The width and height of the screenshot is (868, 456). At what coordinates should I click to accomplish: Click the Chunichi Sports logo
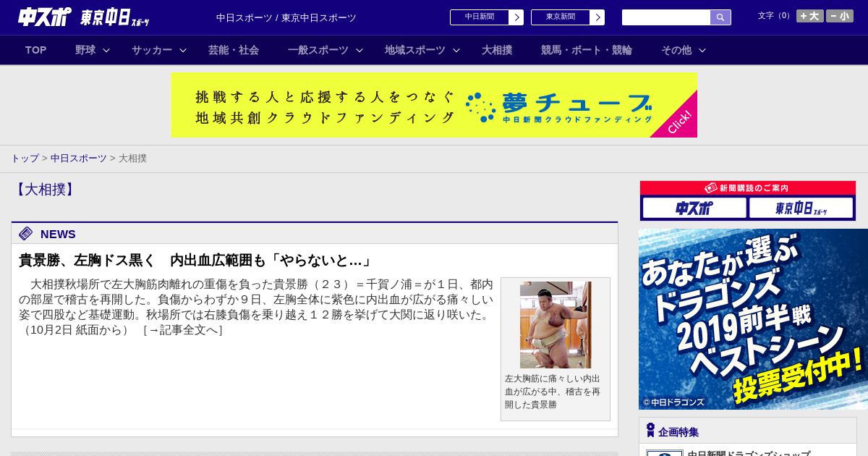point(45,17)
